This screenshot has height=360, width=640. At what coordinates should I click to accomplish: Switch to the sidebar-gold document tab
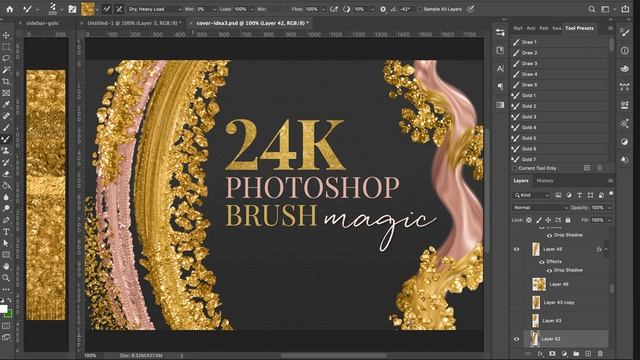pos(42,23)
